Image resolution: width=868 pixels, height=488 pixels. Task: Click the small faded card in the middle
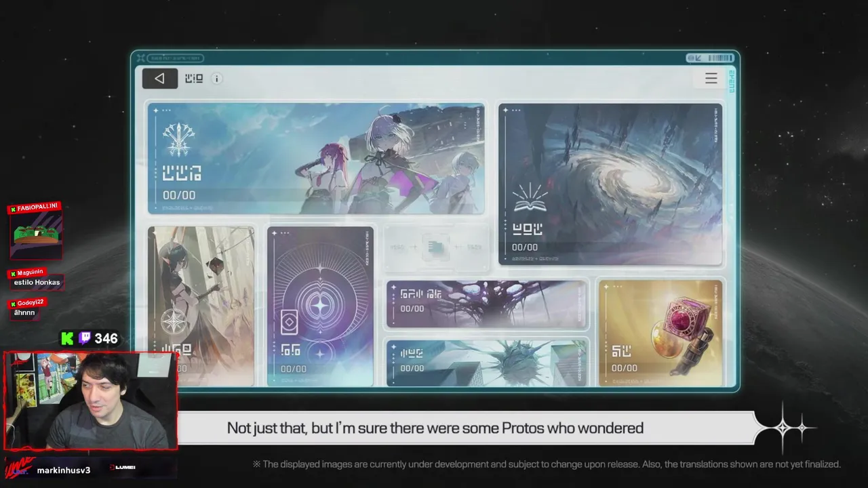437,248
